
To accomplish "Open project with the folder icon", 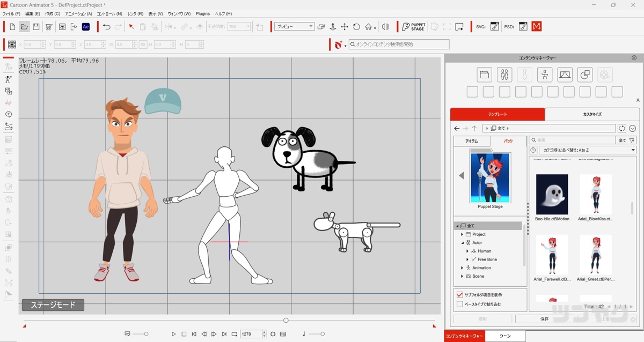I will pyautogui.click(x=24, y=27).
